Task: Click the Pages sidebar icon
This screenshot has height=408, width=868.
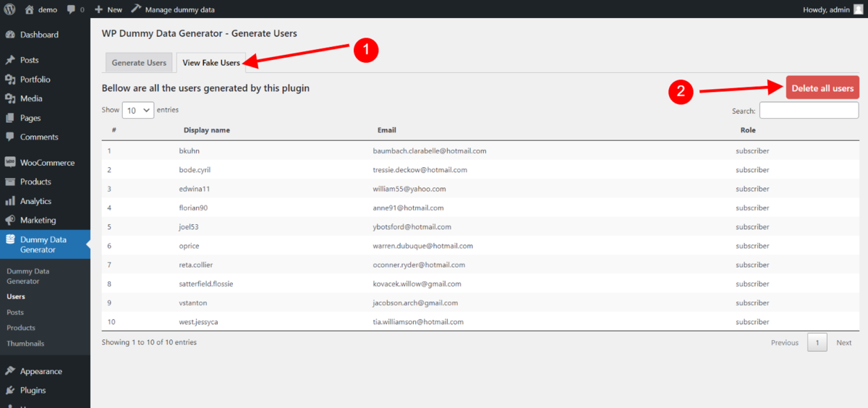Action: click(x=10, y=118)
